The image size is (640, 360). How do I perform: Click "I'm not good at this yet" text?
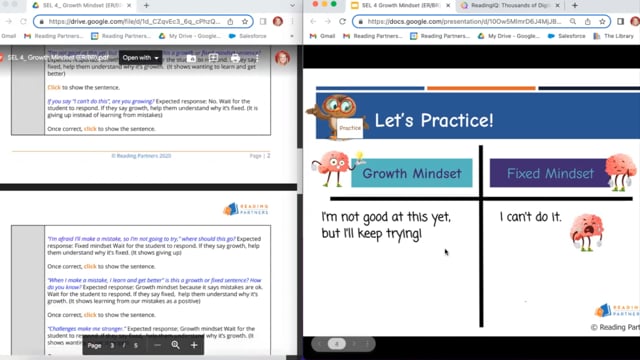pos(386,217)
